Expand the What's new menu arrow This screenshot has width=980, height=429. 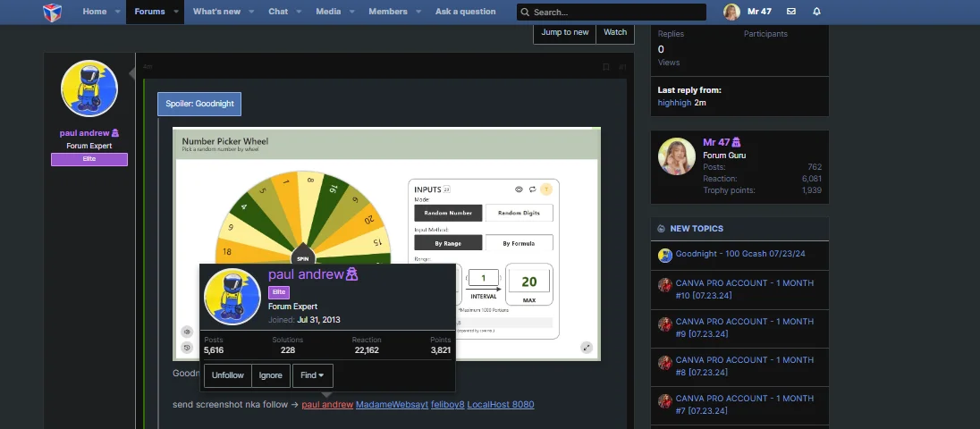(251, 12)
